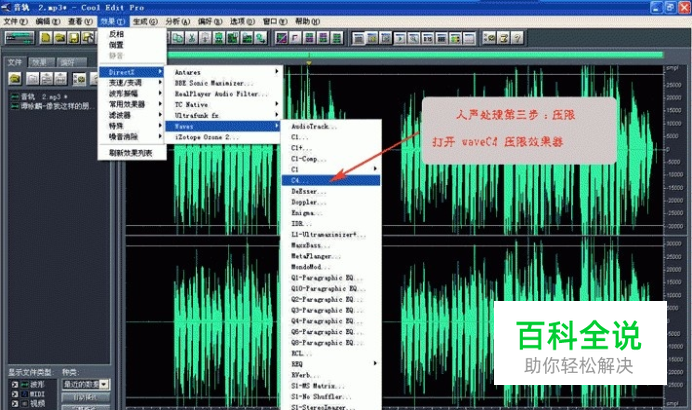Click the play arrow panel toolbar icon

point(400,38)
